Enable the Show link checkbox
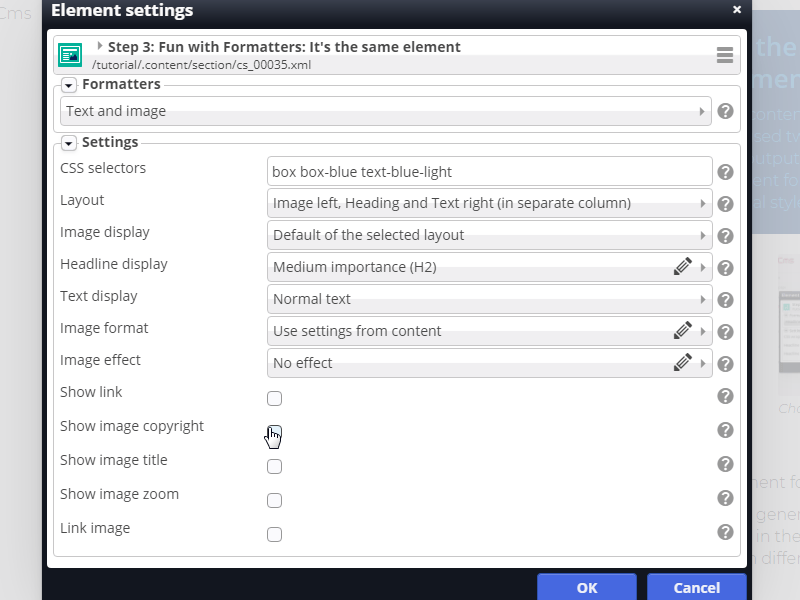This screenshot has height=600, width=800. pyautogui.click(x=274, y=398)
